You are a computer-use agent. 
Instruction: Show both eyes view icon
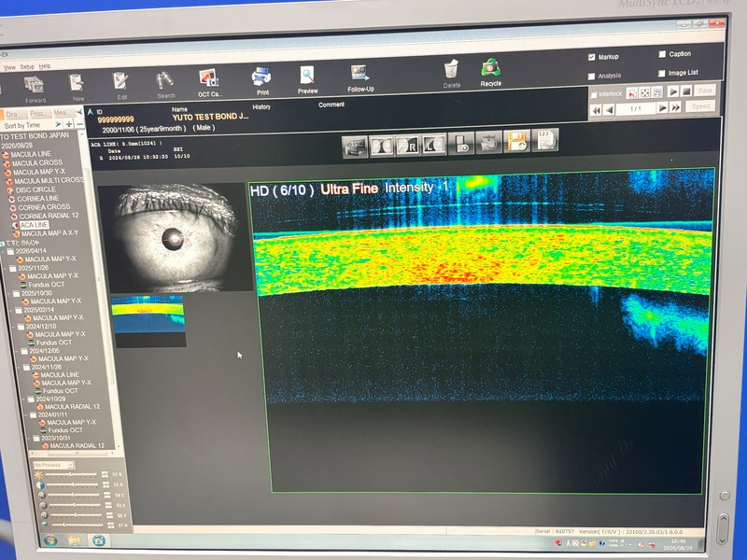(382, 147)
